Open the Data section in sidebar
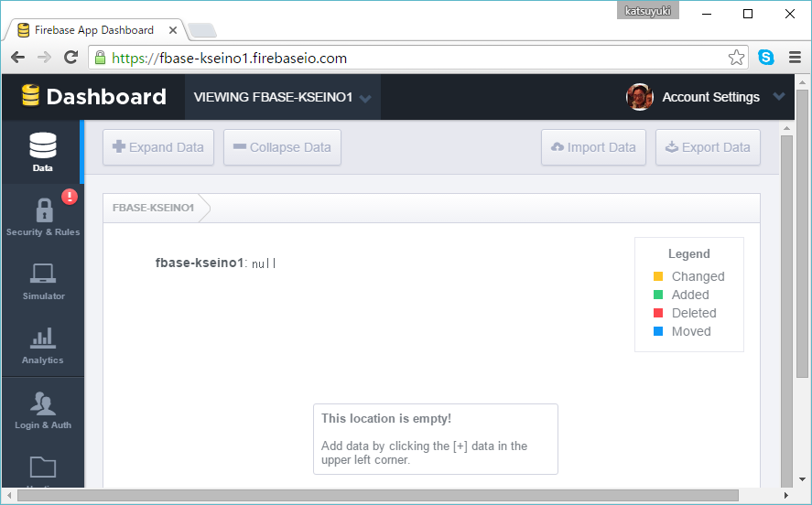This screenshot has width=812, height=505. click(42, 152)
